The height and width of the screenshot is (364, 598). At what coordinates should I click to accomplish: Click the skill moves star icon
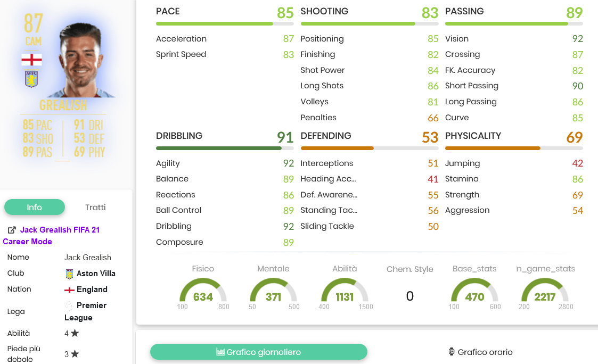click(x=75, y=333)
